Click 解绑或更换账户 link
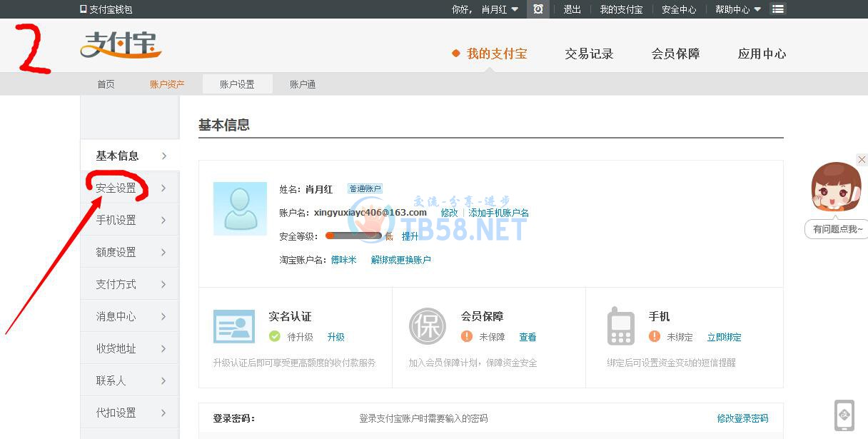 pyautogui.click(x=401, y=260)
